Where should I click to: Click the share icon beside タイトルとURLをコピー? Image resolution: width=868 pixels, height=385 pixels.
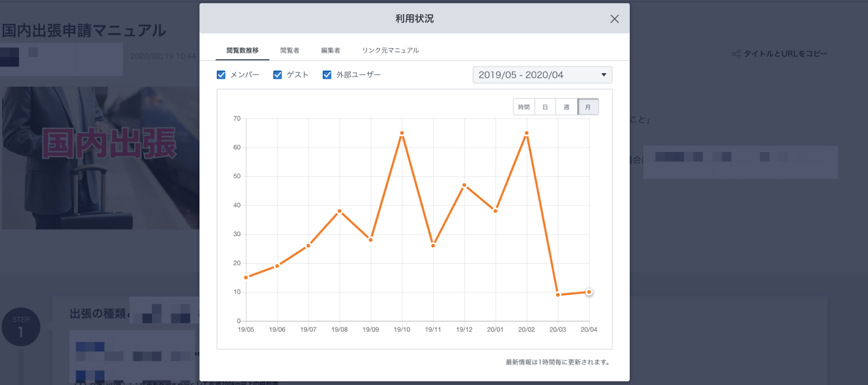click(x=736, y=54)
